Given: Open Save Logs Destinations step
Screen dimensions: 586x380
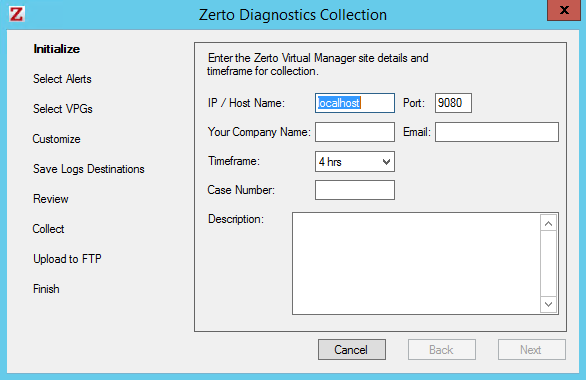Looking at the screenshot, I should coord(89,169).
